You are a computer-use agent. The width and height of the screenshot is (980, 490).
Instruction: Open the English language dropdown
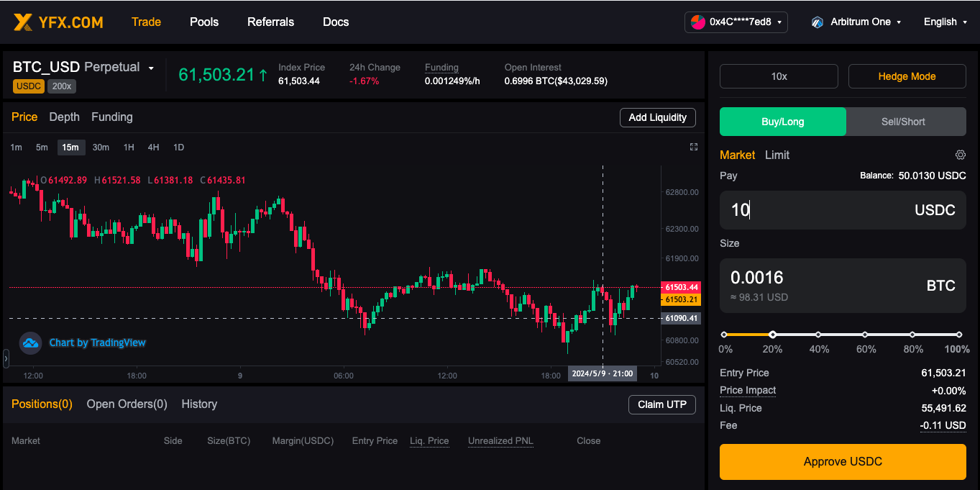945,22
